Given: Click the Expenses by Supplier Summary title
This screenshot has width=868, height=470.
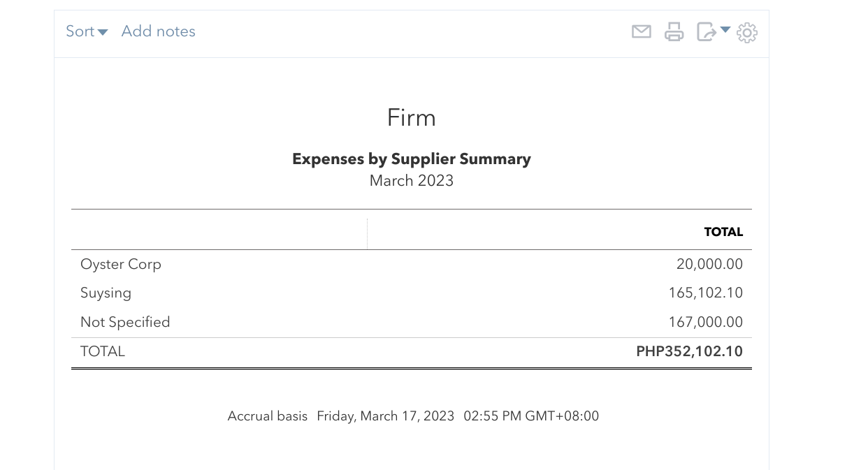Looking at the screenshot, I should click(x=412, y=159).
